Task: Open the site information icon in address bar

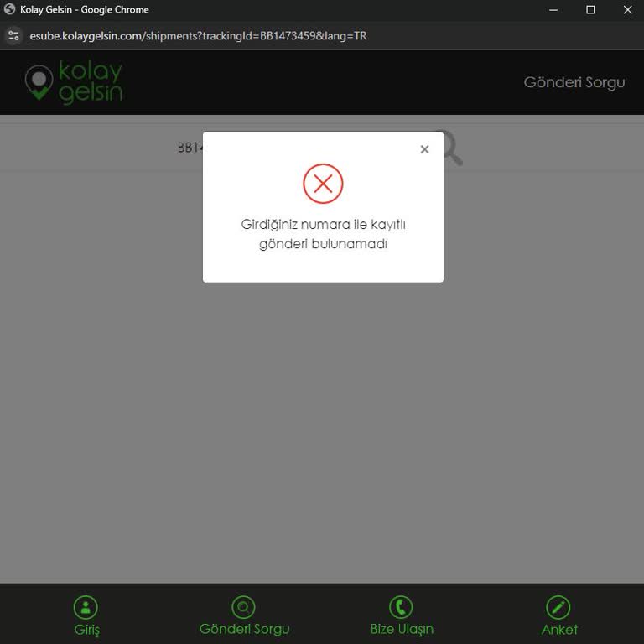Action: pos(13,36)
